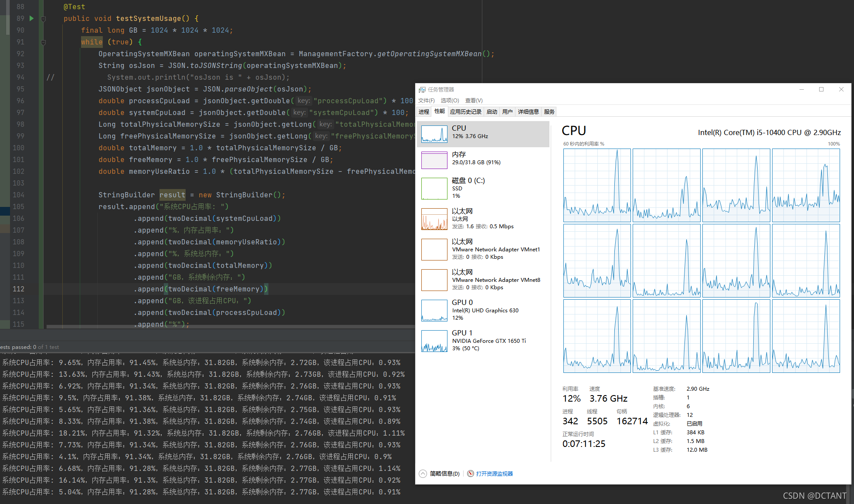Select the first 以太网 Ethernet graph thumbnail
Viewport: 854px width, 504px height.
pos(434,219)
